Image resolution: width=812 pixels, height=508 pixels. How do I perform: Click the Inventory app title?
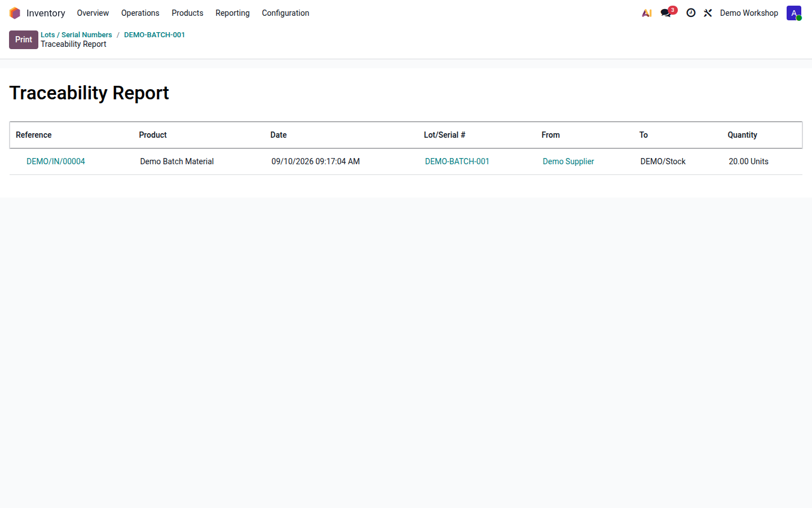coord(46,13)
